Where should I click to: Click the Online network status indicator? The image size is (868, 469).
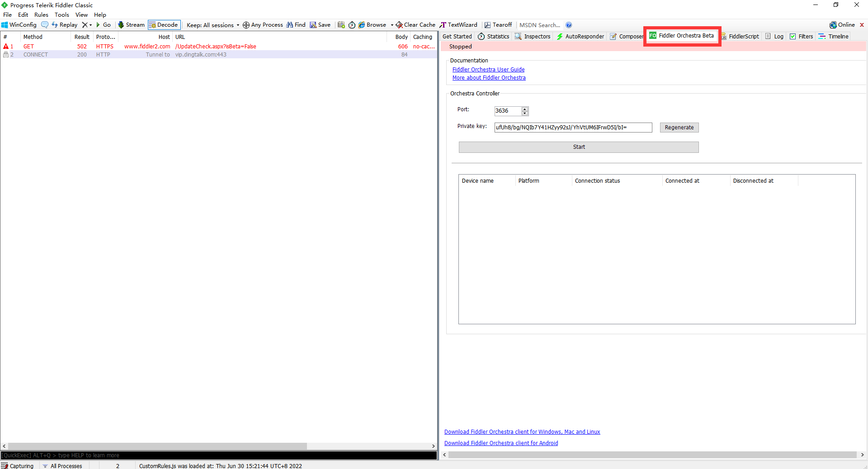pyautogui.click(x=842, y=25)
